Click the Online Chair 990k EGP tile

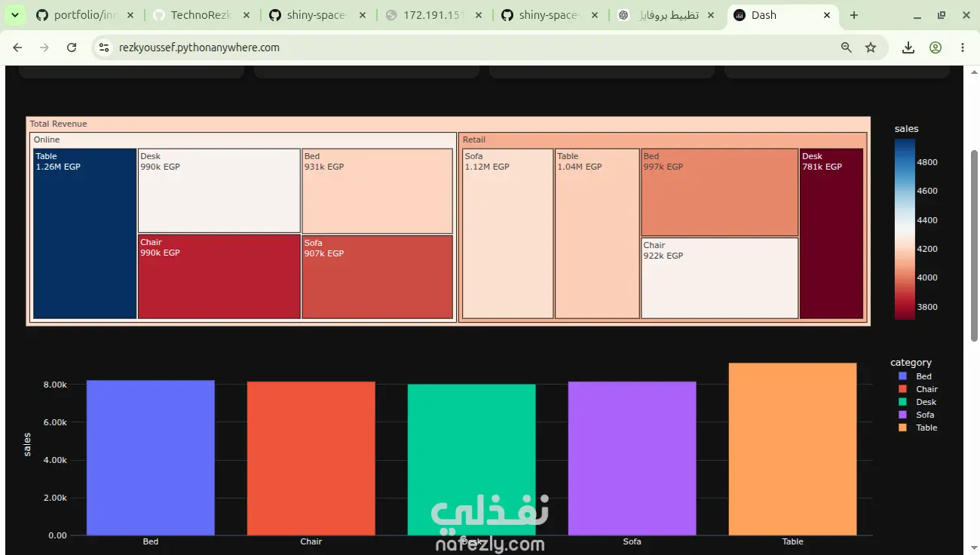(x=219, y=277)
